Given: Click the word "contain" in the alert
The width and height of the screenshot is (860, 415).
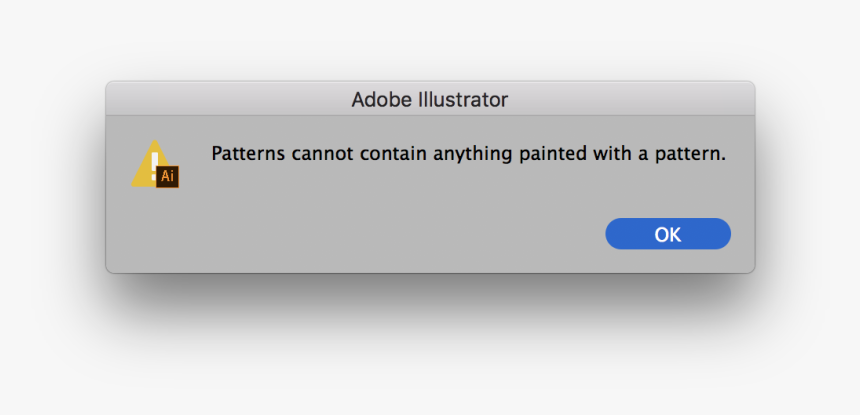Looking at the screenshot, I should click(382, 154).
